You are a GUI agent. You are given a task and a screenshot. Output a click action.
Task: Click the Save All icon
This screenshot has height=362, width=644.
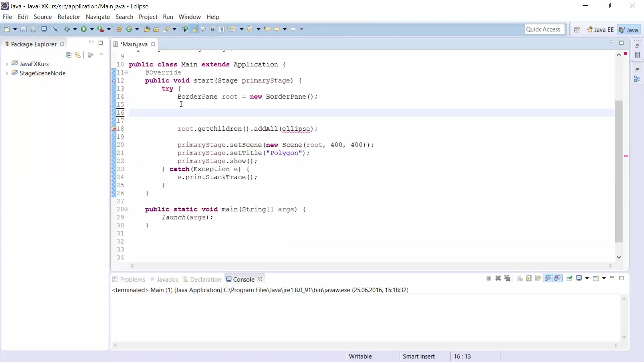coord(33,29)
